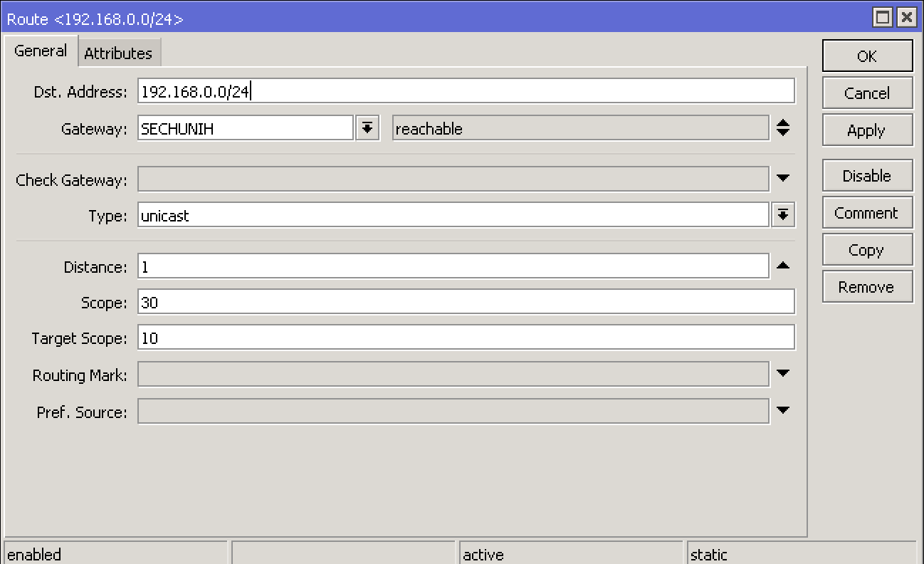
Task: Switch to the Attributes tab
Action: tap(118, 53)
